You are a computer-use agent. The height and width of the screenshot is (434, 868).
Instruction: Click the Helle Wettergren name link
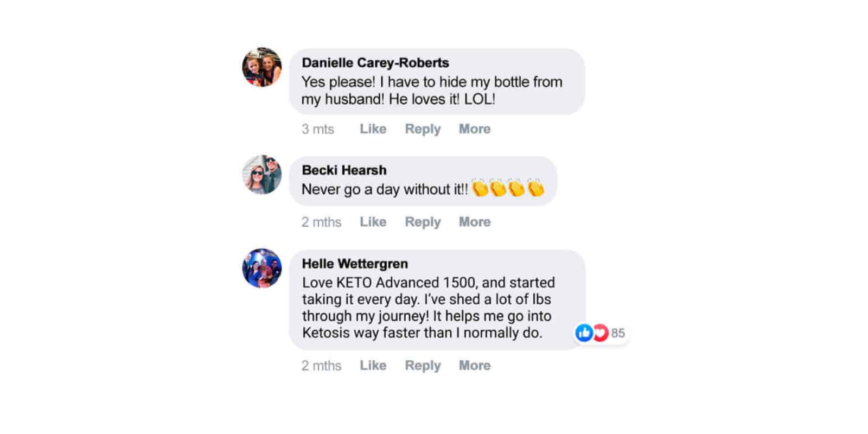point(355,264)
